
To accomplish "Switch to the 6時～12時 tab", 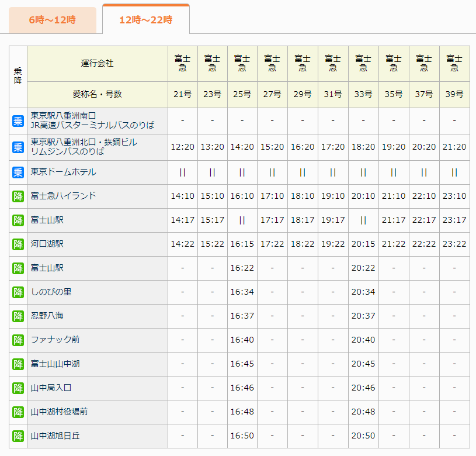I will pyautogui.click(x=52, y=20).
